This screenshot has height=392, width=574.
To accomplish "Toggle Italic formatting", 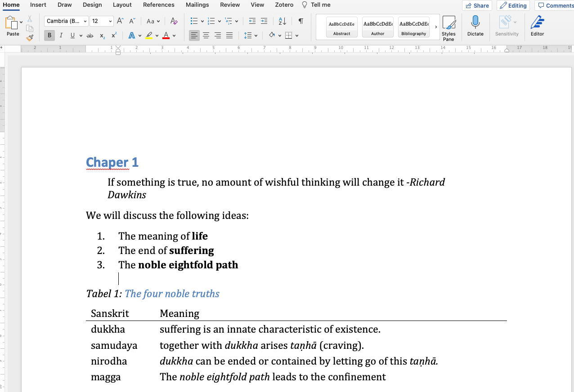I will [x=61, y=36].
